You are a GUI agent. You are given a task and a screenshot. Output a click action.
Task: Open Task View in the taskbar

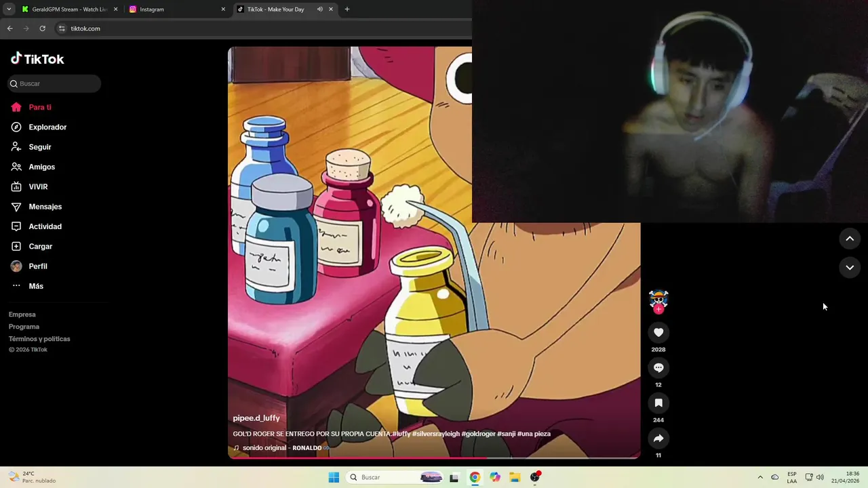(x=454, y=477)
